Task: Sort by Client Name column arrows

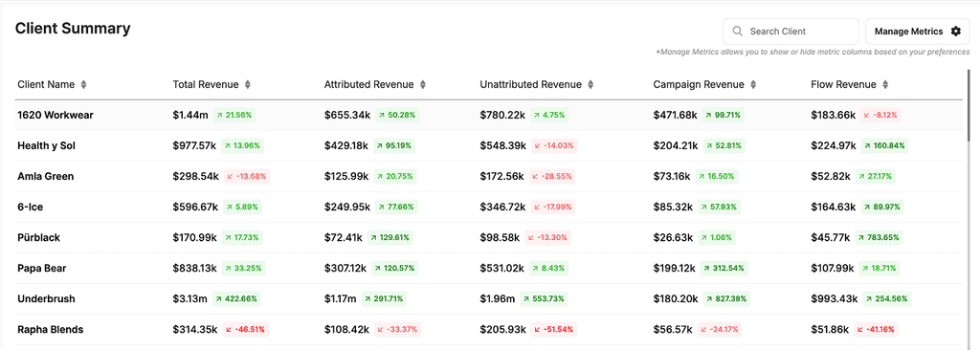Action: point(84,84)
